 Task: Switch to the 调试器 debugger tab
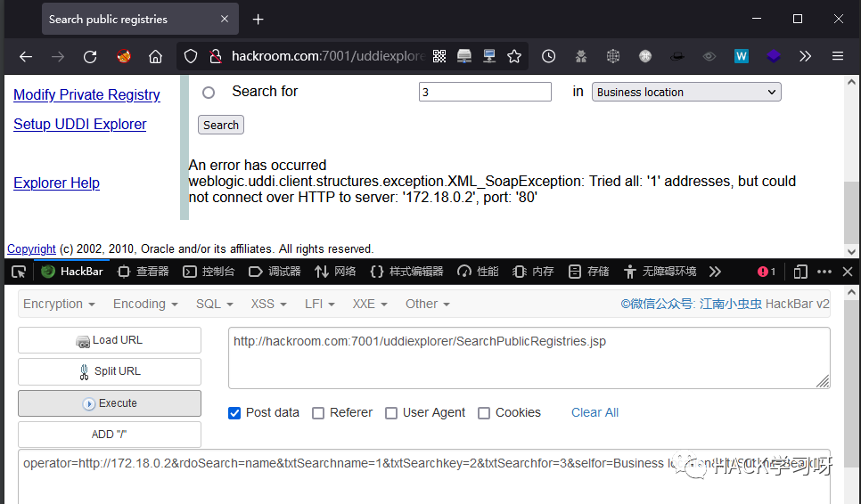(x=275, y=272)
